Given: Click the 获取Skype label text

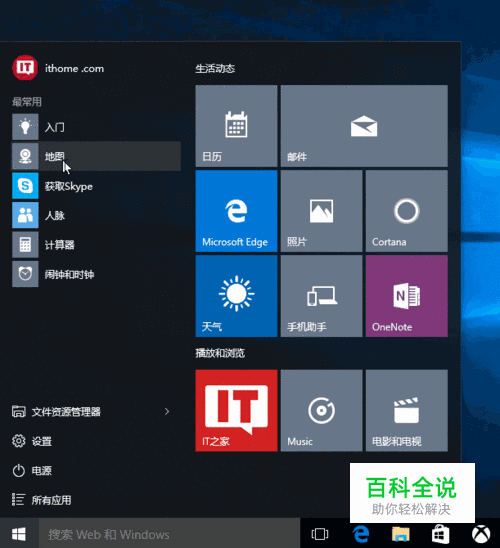Looking at the screenshot, I should point(69,186).
